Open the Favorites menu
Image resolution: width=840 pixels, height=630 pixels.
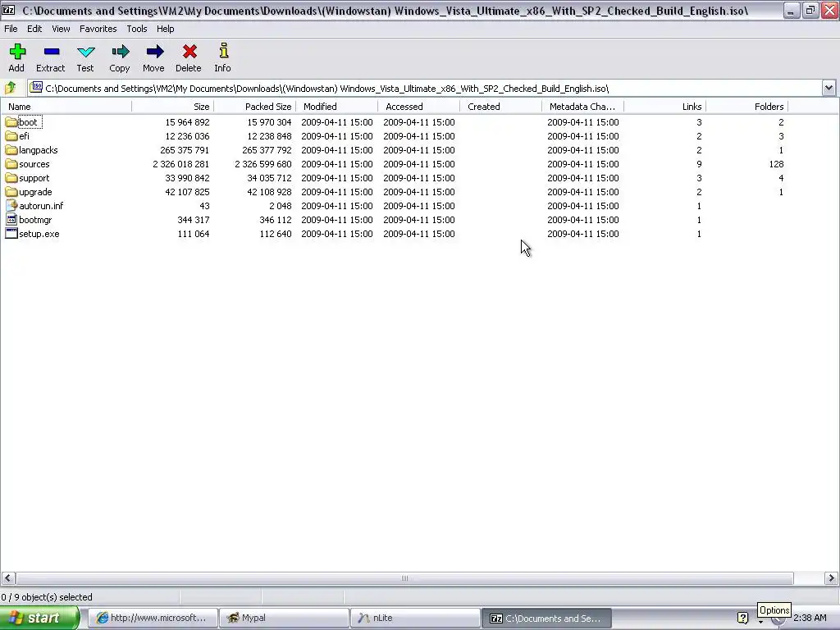[x=98, y=29]
